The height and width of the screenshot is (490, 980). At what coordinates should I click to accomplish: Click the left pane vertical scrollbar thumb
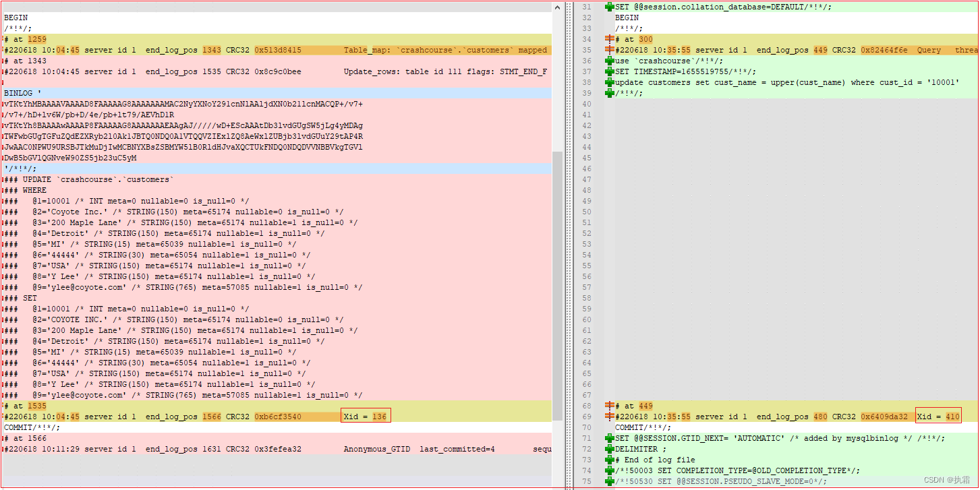coord(558,283)
